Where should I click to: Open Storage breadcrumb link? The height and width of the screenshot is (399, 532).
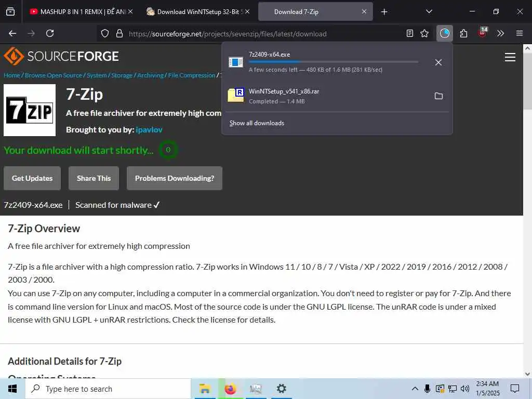tap(122, 75)
